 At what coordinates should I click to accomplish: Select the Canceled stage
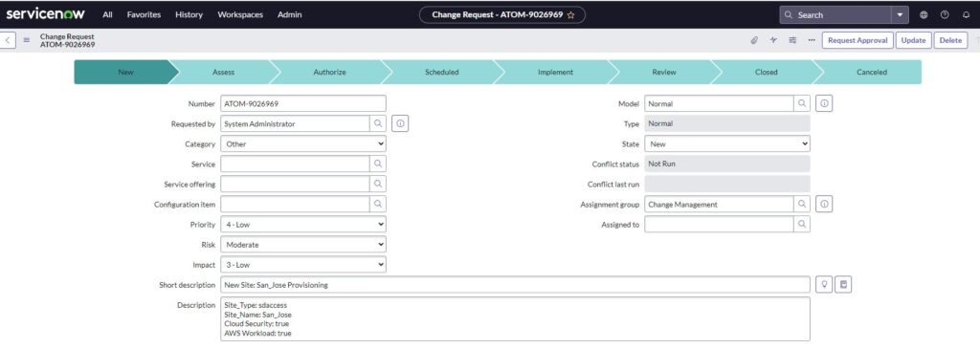point(871,72)
